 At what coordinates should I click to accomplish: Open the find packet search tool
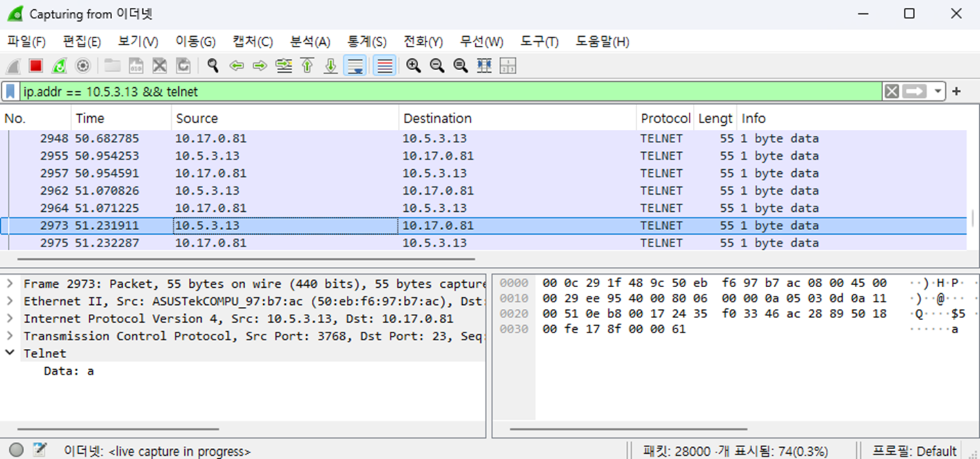coord(212,66)
